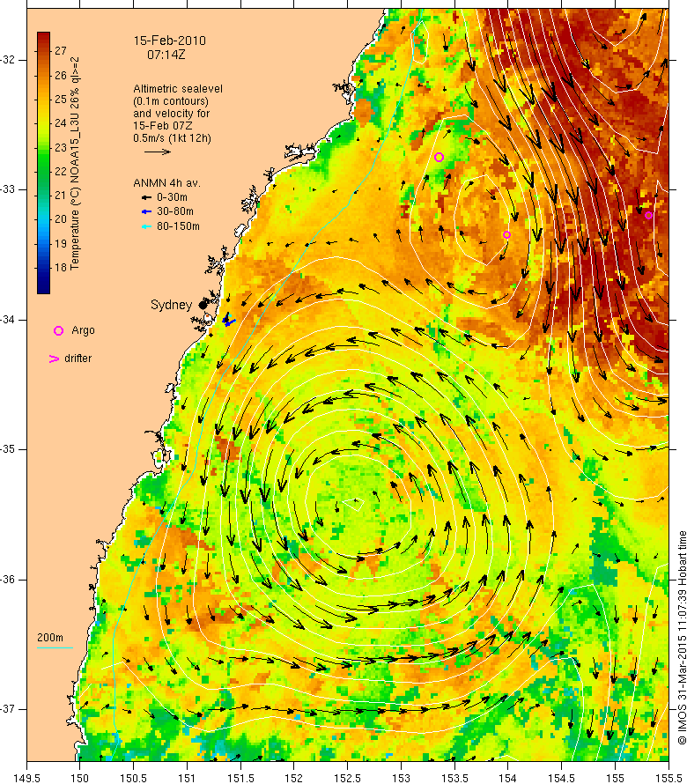Click the 151 longitude axis label

[x=187, y=778]
